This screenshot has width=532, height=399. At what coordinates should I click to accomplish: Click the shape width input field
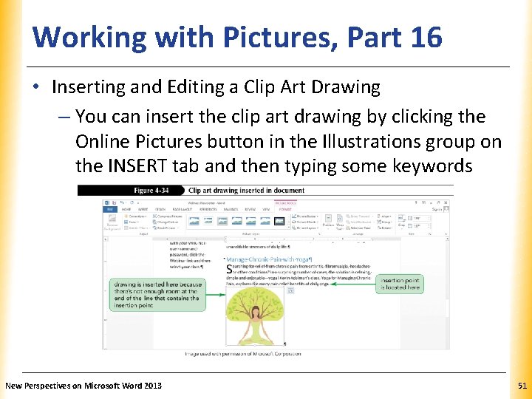tap(423, 225)
